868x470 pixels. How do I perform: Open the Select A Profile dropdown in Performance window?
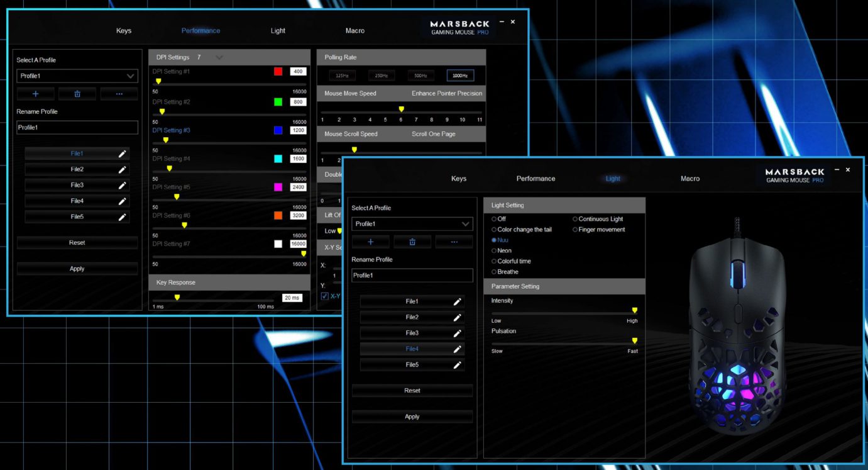77,76
